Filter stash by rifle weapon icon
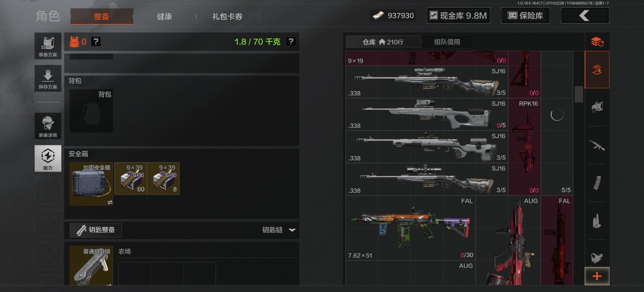Viewport: 644px width, 292px height. 597,145
